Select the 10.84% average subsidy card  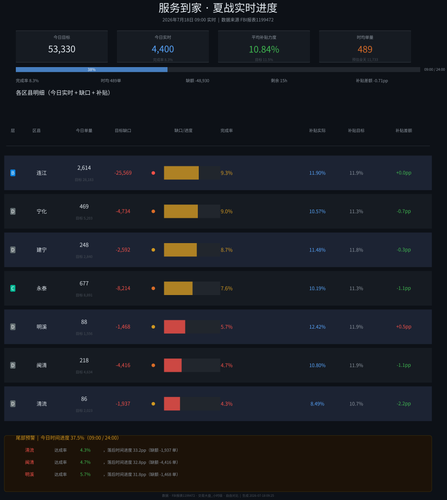[264, 46]
